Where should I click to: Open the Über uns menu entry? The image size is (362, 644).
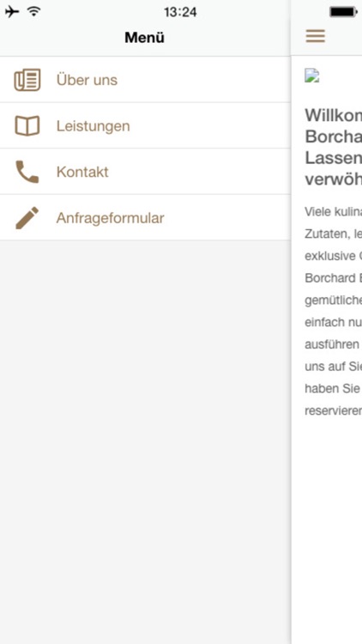145,80
